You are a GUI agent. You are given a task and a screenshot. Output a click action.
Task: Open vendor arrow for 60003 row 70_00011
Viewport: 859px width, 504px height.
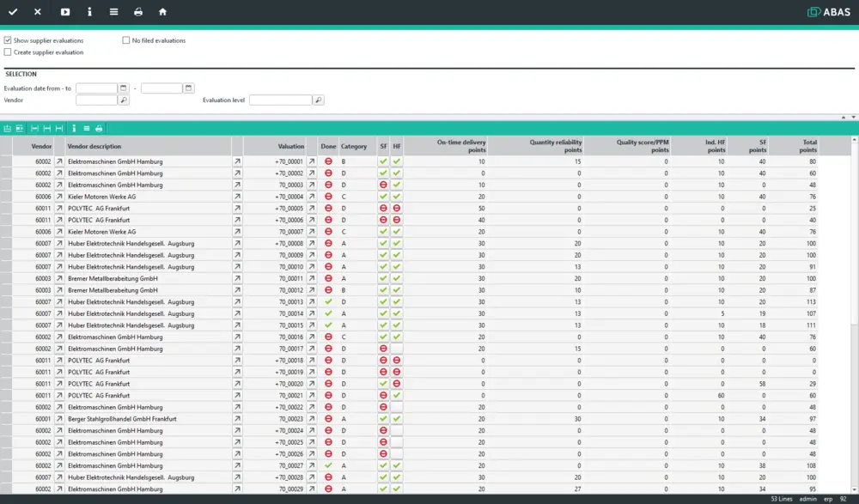coord(59,278)
